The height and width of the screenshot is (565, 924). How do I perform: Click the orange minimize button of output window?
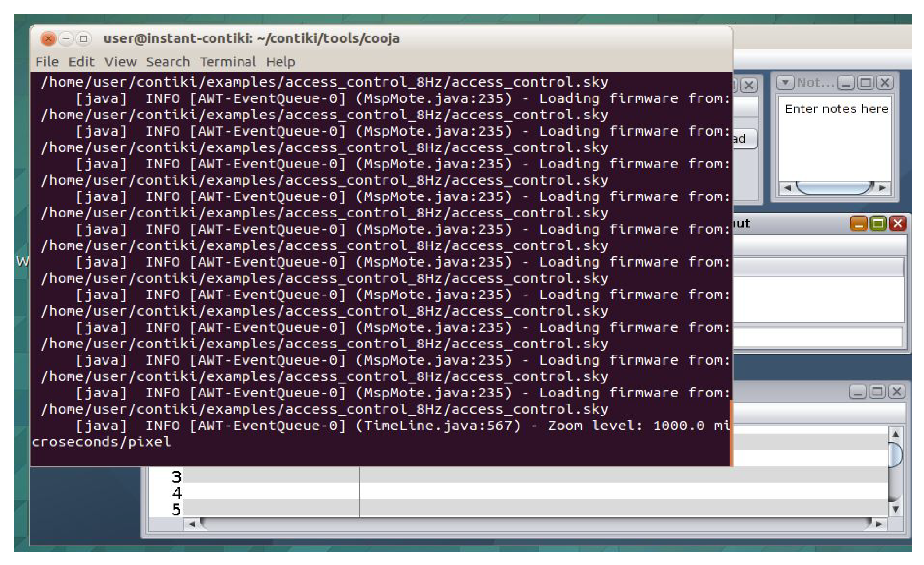pyautogui.click(x=859, y=224)
